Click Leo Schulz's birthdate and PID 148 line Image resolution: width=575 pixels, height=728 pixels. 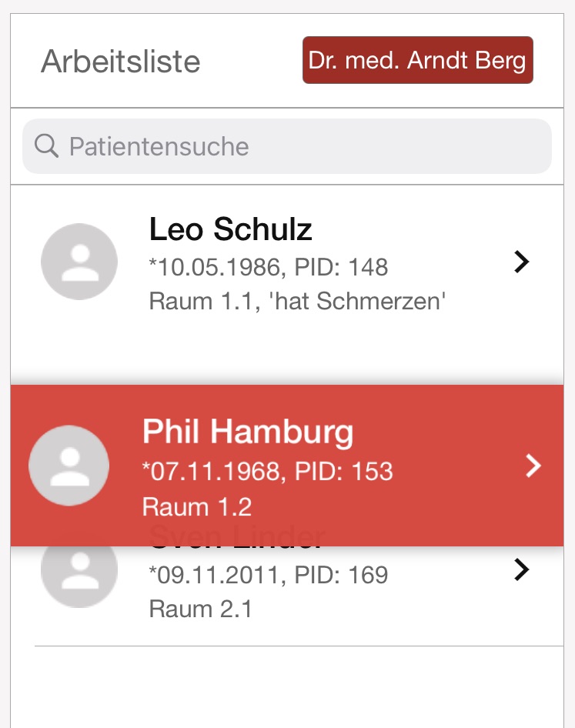click(269, 267)
